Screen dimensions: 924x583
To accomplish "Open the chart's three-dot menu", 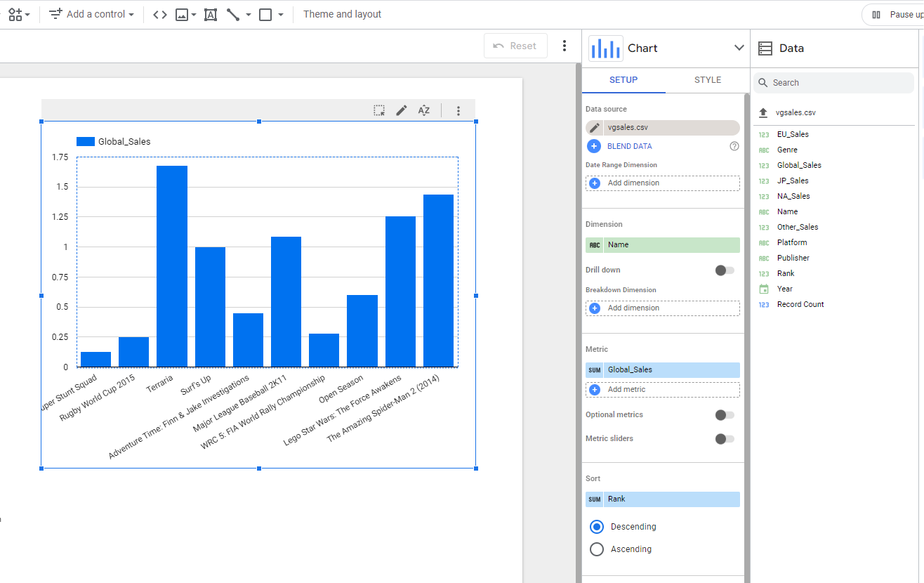I will pos(458,110).
